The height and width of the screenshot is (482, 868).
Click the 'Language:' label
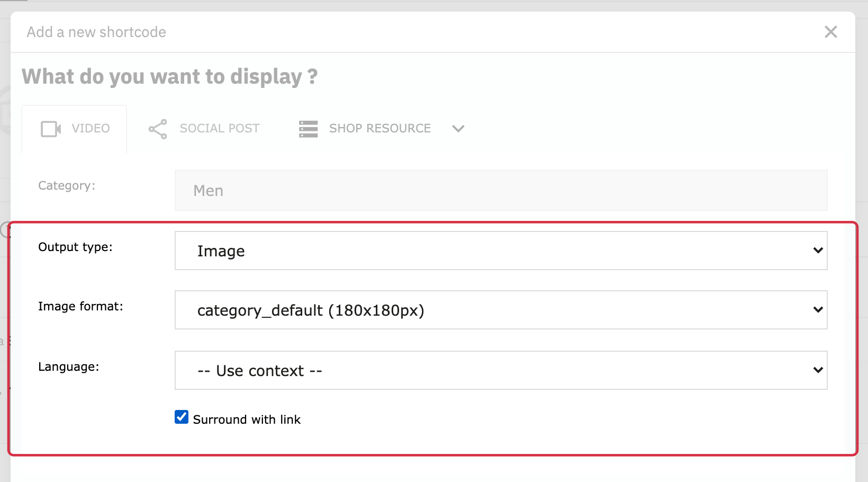69,367
